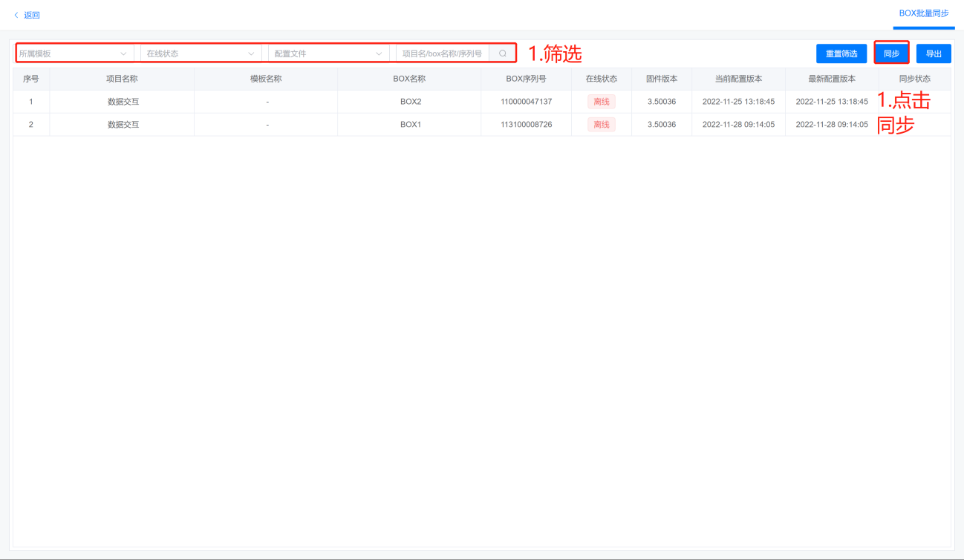The image size is (964, 560).
Task: Open the 所属模板 dropdown
Action: (x=74, y=53)
